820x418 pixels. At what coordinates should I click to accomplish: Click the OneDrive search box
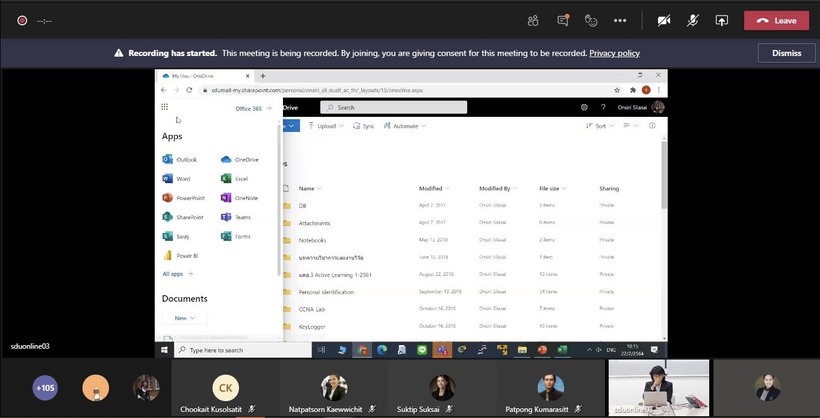(393, 107)
